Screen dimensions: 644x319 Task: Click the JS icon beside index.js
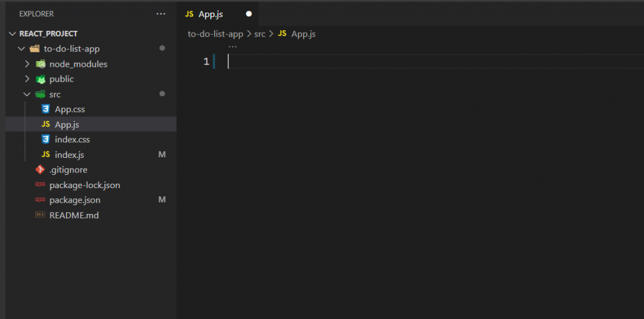tap(45, 155)
